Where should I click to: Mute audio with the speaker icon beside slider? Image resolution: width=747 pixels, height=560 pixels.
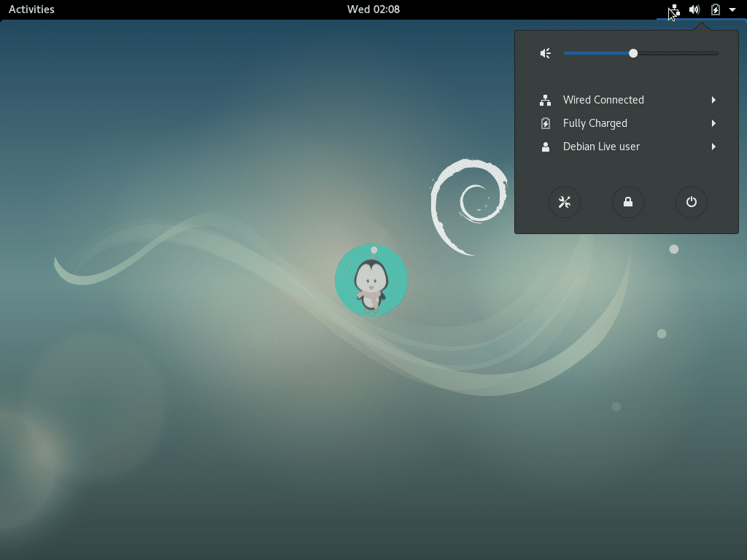(545, 52)
